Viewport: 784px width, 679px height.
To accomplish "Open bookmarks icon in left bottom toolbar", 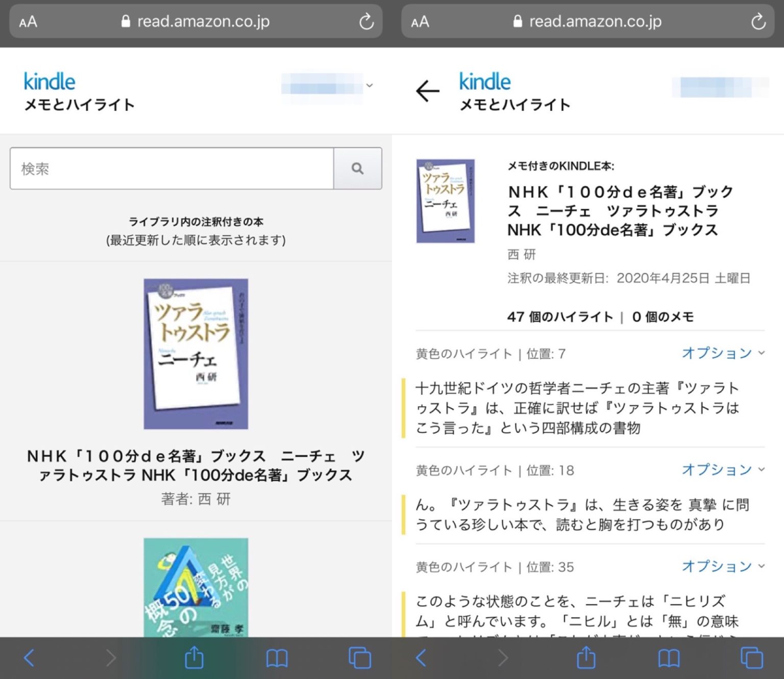I will click(x=277, y=658).
